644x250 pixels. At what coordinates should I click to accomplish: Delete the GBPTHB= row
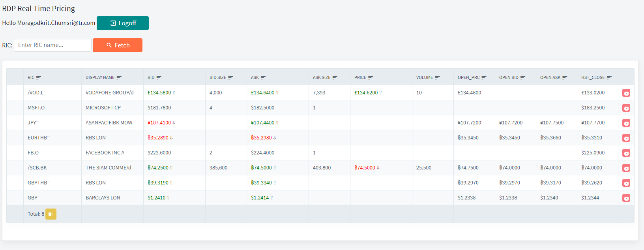(626, 183)
